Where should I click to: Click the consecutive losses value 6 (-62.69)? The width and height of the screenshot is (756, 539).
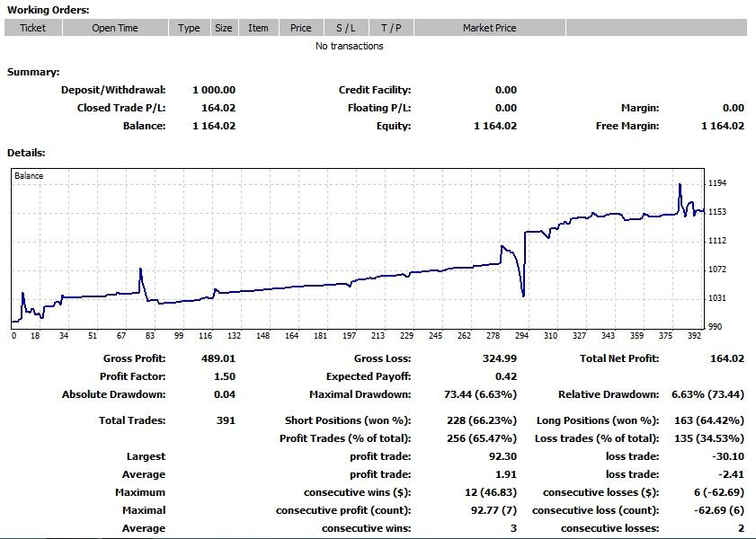[719, 492]
